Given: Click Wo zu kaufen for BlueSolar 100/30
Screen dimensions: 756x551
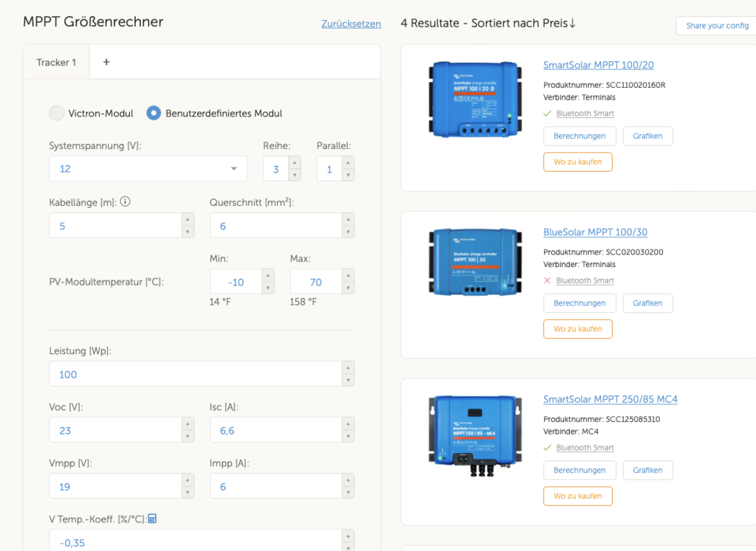Looking at the screenshot, I should point(577,329).
